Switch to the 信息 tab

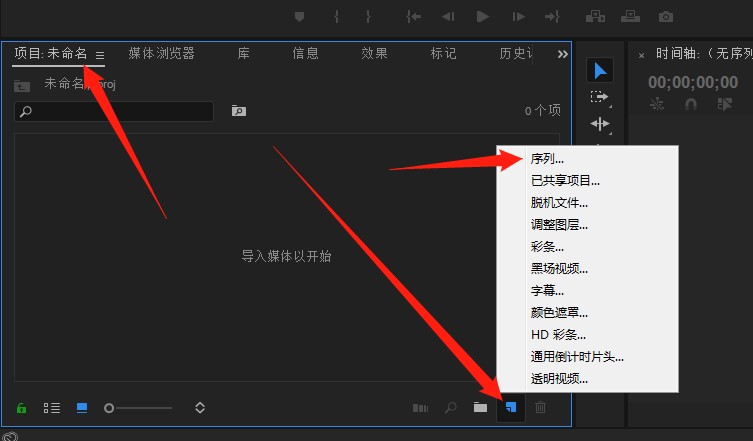[x=305, y=53]
